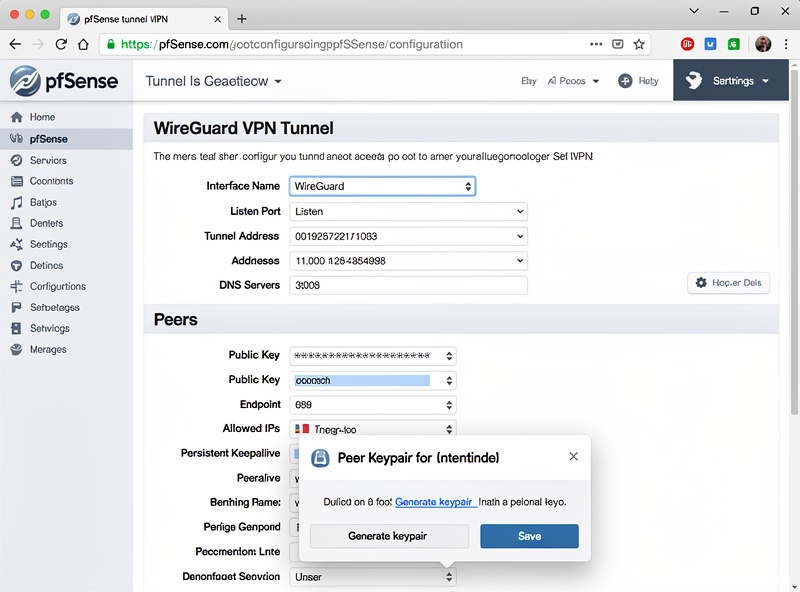Click the Setwiogs sidebar icon

(x=16, y=328)
